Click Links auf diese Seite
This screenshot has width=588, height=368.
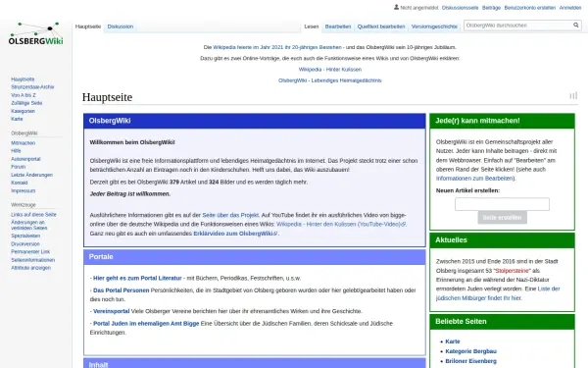(x=33, y=215)
